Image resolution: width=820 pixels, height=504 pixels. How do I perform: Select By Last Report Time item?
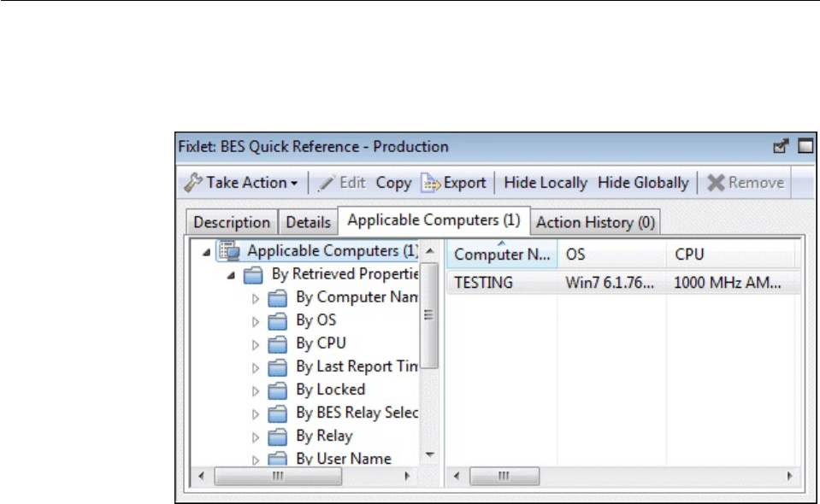(357, 366)
